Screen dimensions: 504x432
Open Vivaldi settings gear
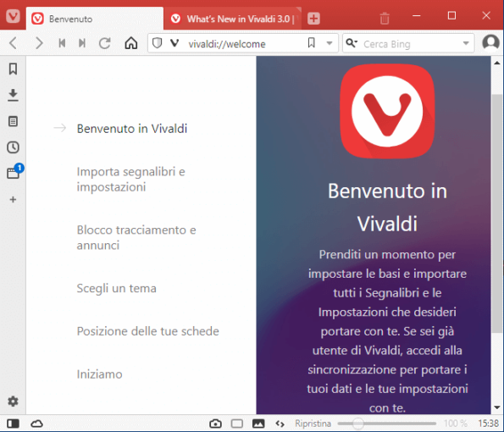tap(13, 402)
